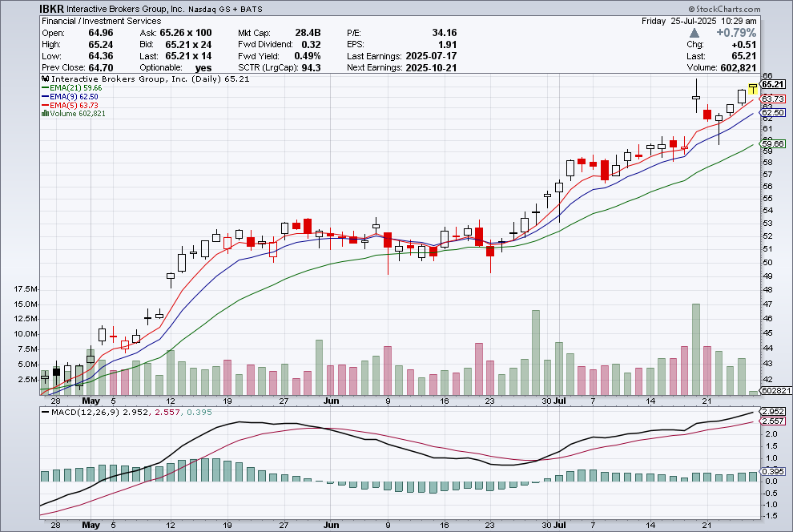Click the IBKR ticker symbol

pos(51,9)
